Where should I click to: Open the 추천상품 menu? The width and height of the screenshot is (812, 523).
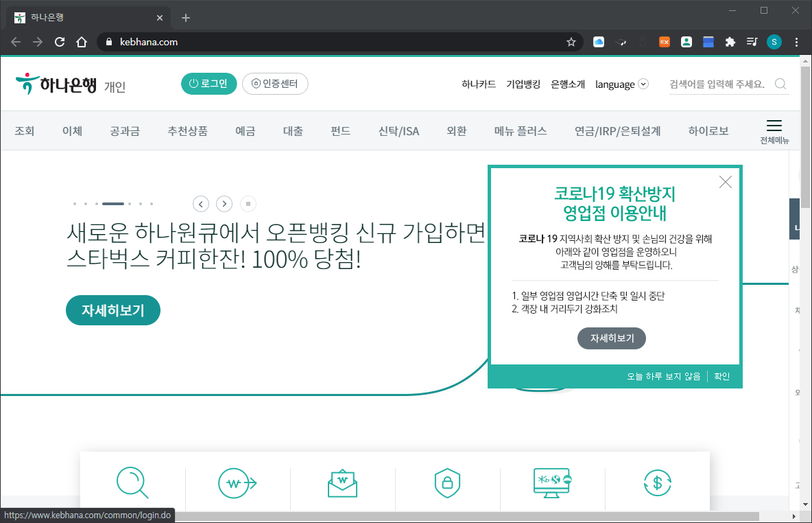point(187,131)
